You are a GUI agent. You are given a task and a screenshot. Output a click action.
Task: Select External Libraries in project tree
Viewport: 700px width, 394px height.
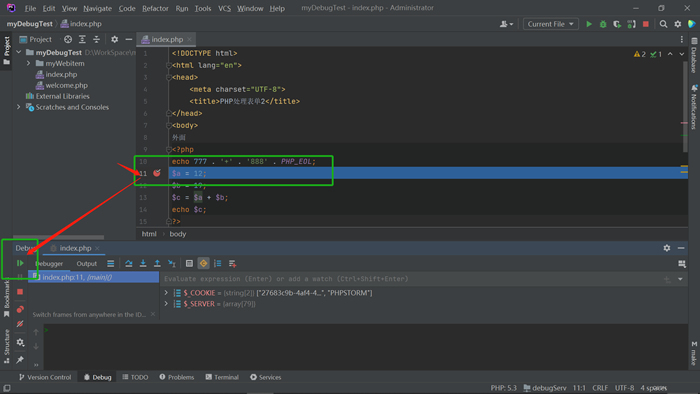(62, 96)
